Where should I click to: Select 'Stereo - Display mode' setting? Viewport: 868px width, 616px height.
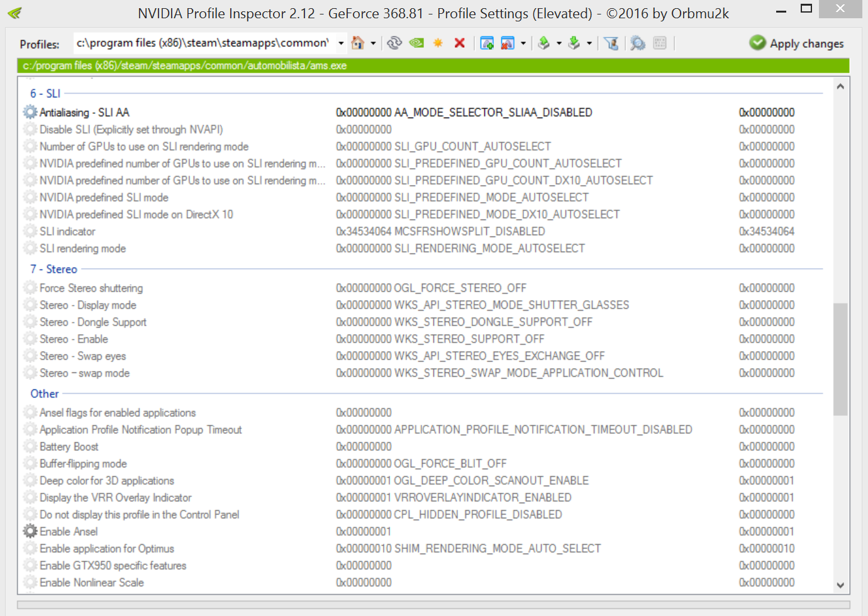tap(88, 305)
